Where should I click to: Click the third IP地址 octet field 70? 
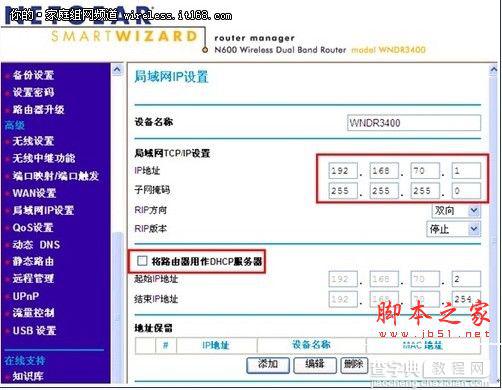(x=425, y=171)
